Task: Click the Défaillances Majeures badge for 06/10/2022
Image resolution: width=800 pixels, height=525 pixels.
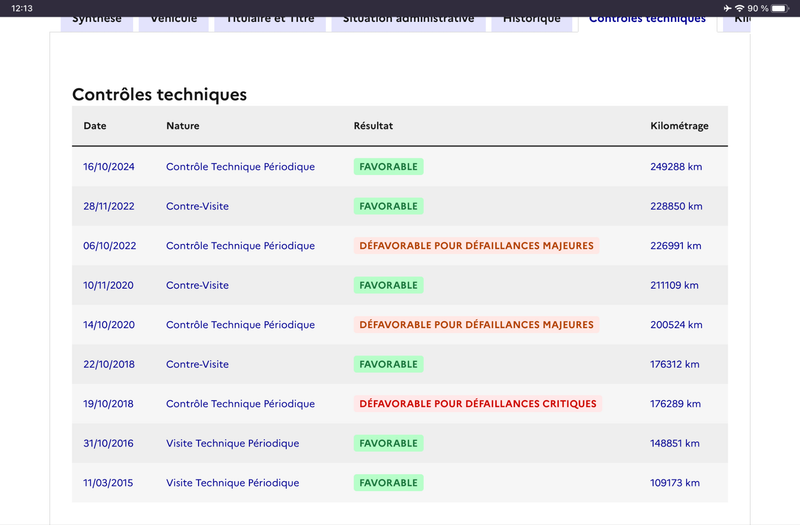Action: pos(477,246)
